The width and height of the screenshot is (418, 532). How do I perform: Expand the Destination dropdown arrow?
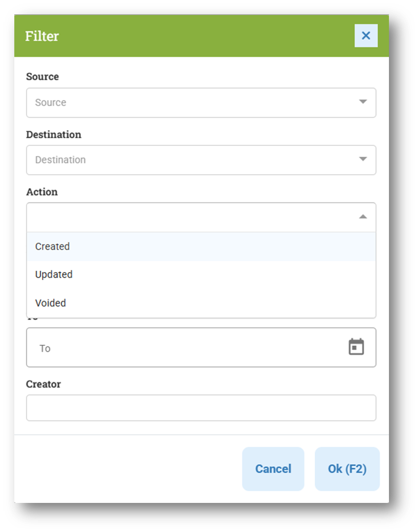click(x=363, y=159)
